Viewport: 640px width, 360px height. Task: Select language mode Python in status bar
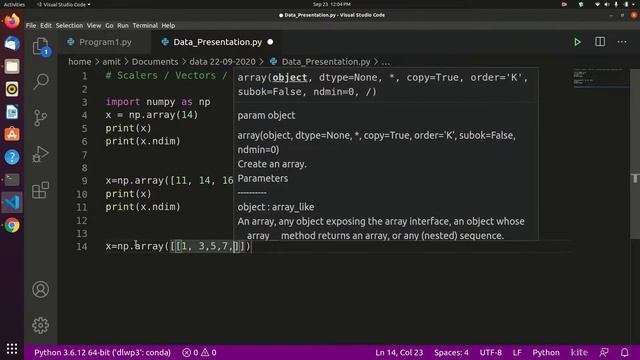[x=546, y=352]
